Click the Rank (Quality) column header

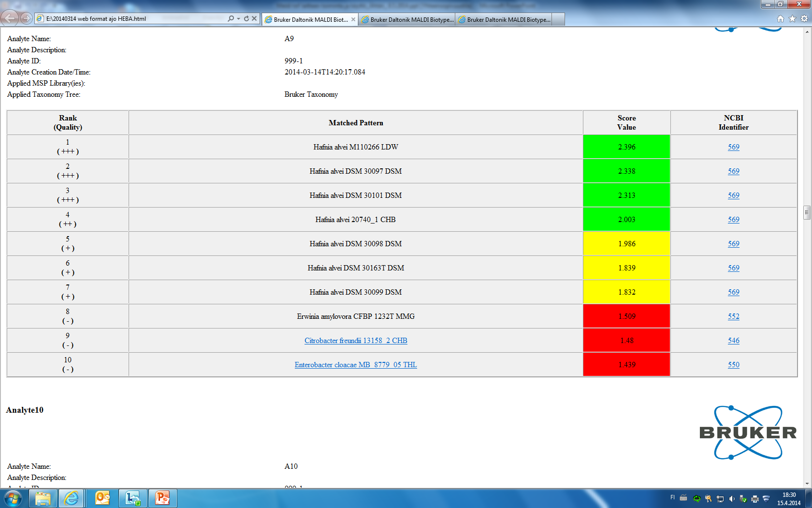point(68,123)
